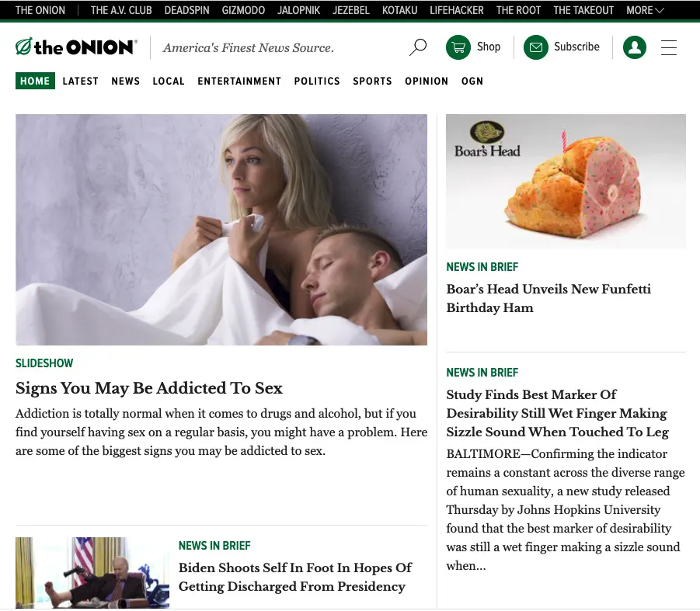This screenshot has width=700, height=611.
Task: Open the POLITICS section
Action: tap(317, 82)
